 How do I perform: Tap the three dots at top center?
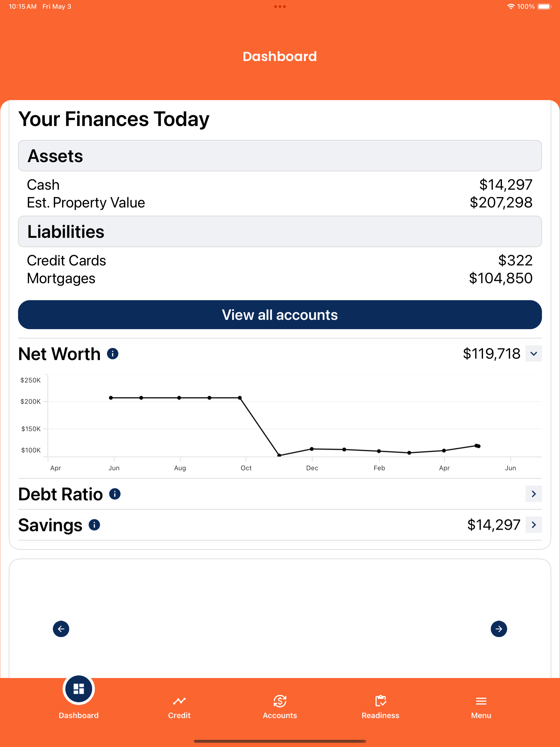pyautogui.click(x=280, y=6)
